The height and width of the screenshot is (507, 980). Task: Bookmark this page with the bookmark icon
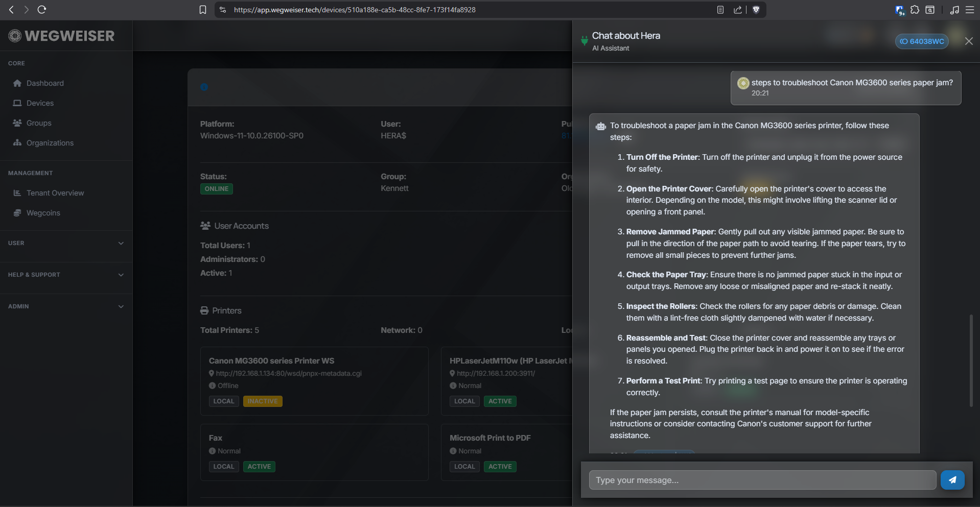203,10
